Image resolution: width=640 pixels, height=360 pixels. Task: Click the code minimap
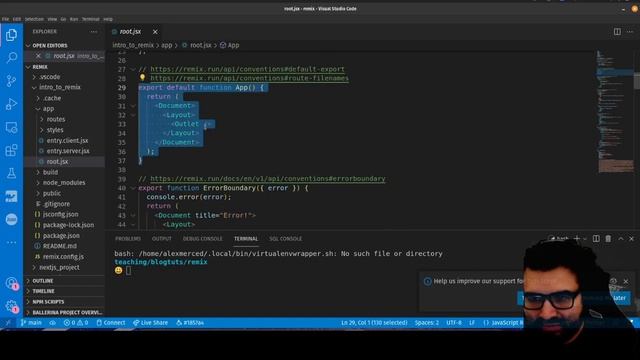(x=615, y=111)
